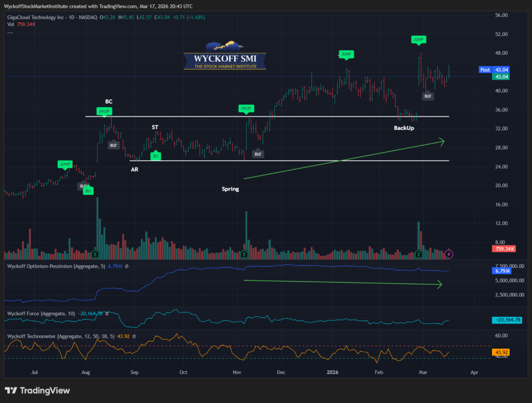Click the Wyckoff SMI logo on chart

(x=225, y=56)
